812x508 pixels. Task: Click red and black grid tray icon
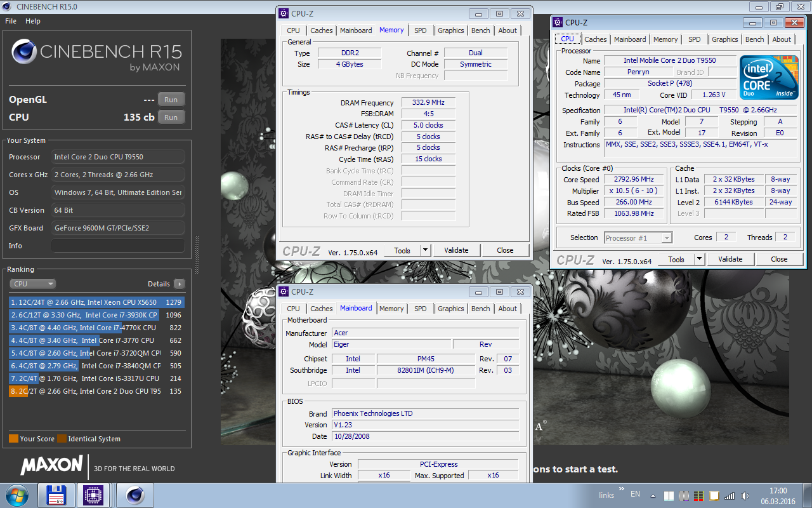[698, 496]
